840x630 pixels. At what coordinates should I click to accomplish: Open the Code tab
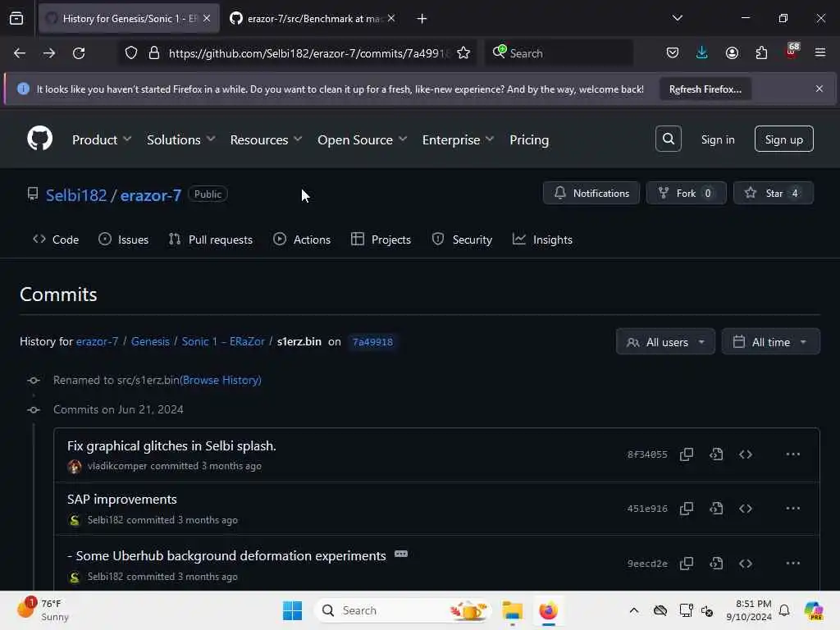click(56, 240)
